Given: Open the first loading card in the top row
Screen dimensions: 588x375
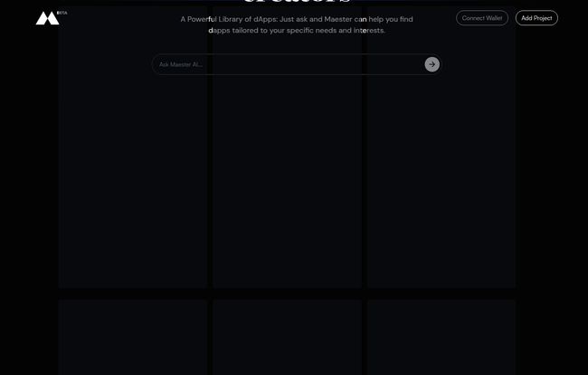Looking at the screenshot, I should pos(133,147).
